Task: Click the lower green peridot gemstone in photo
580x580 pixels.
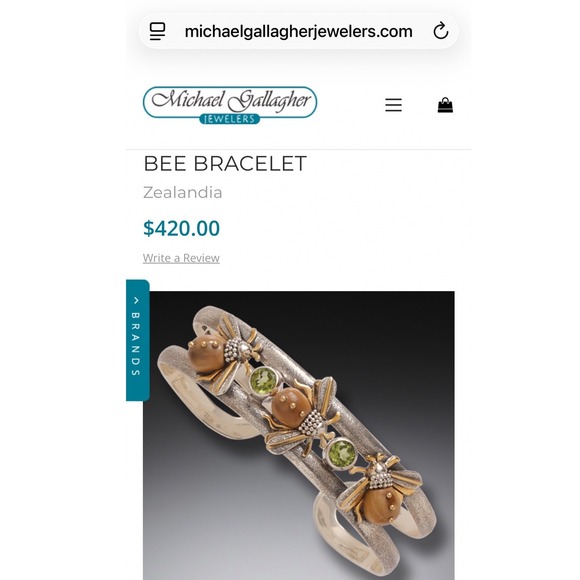Action: [342, 454]
